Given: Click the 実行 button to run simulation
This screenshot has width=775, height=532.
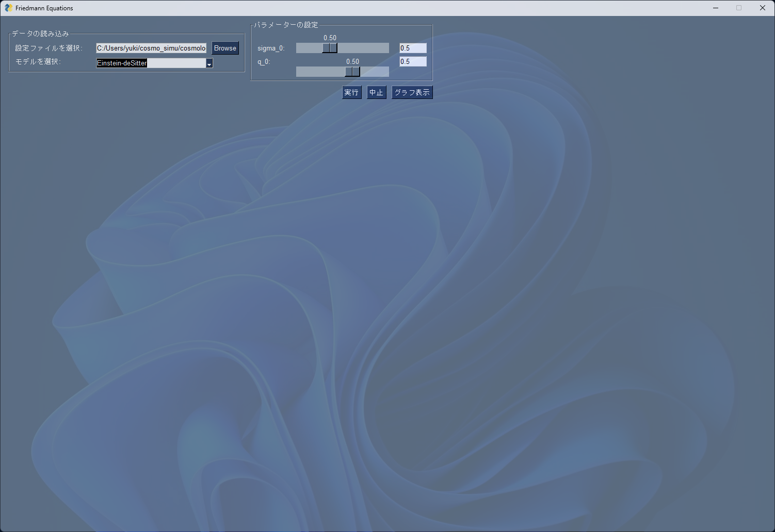Looking at the screenshot, I should 351,92.
